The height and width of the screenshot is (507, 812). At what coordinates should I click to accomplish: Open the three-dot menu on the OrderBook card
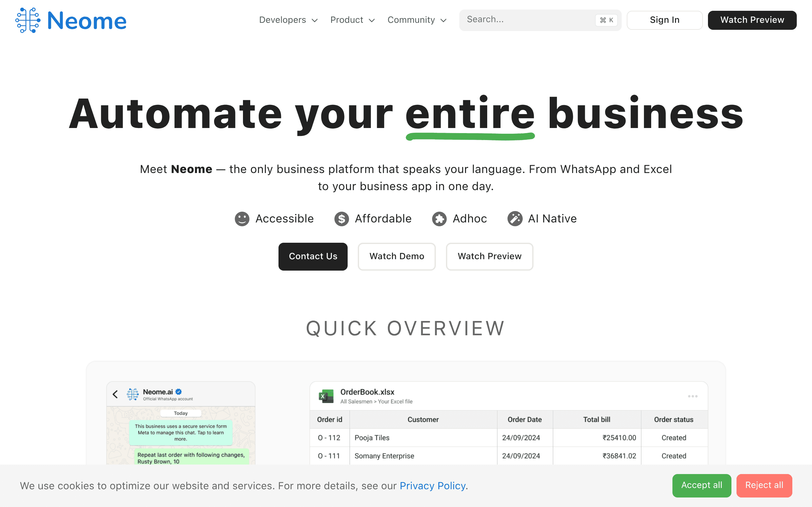[692, 396]
